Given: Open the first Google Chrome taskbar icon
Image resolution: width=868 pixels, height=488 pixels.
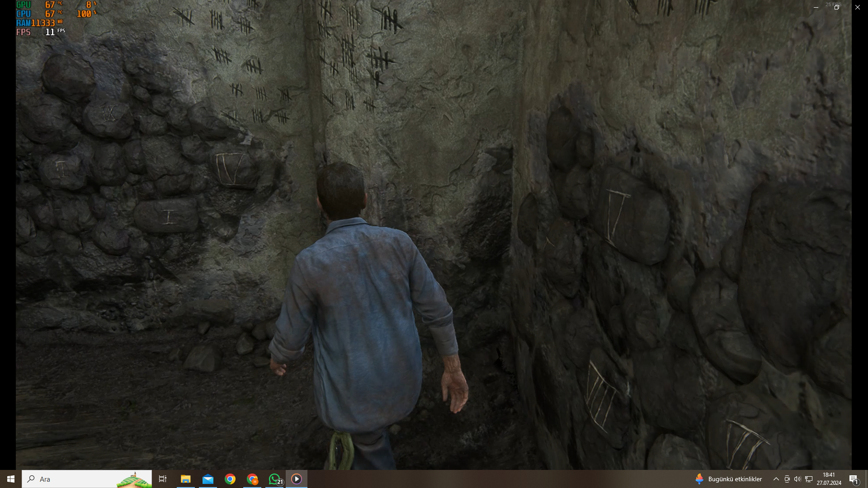Looking at the screenshot, I should pyautogui.click(x=230, y=479).
